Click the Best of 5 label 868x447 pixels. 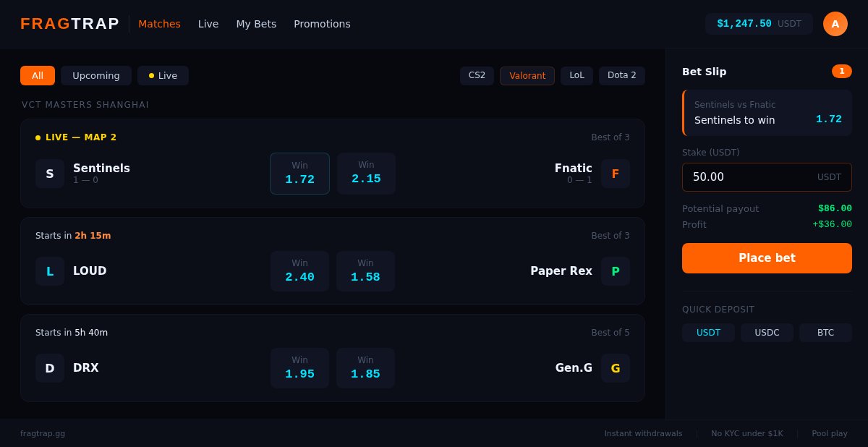[x=610, y=333]
